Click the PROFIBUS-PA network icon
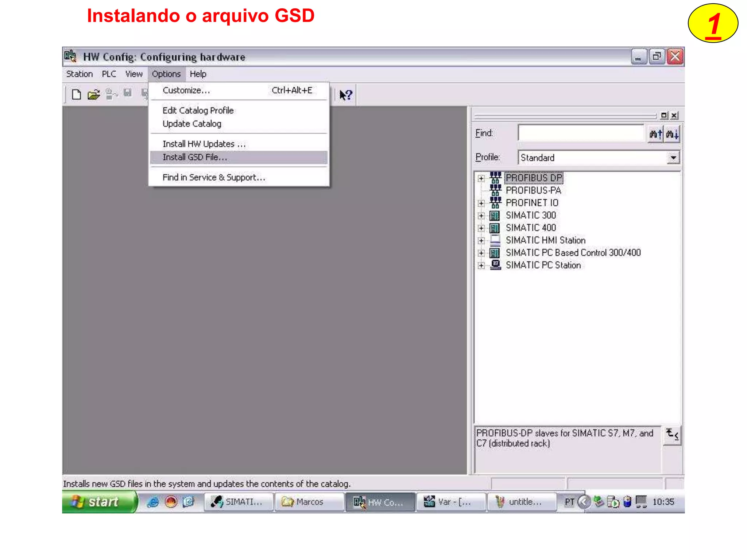Image resolution: width=747 pixels, height=560 pixels. pyautogui.click(x=495, y=190)
